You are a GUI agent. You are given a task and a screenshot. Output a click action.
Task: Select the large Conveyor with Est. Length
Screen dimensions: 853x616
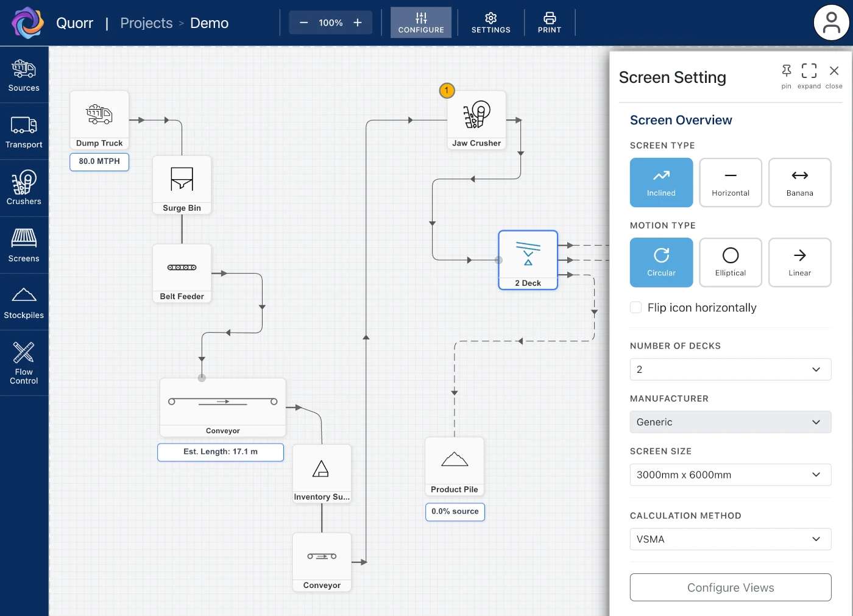tap(223, 408)
